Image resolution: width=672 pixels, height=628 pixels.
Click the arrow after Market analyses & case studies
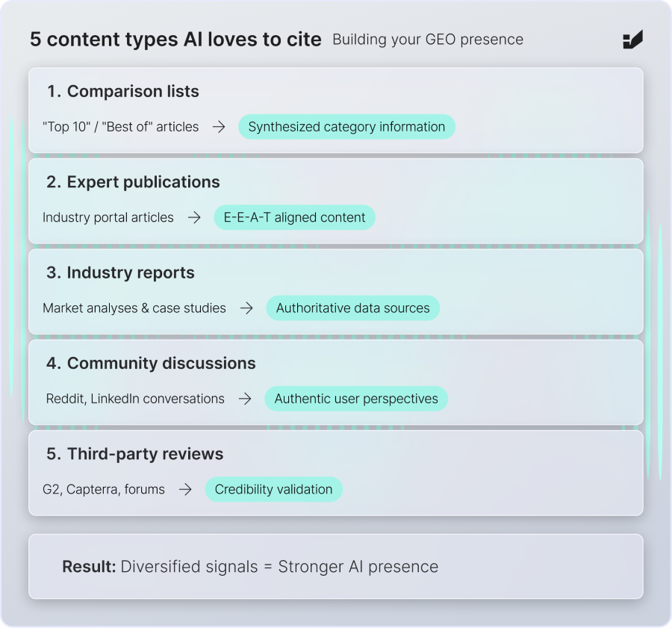[246, 308]
